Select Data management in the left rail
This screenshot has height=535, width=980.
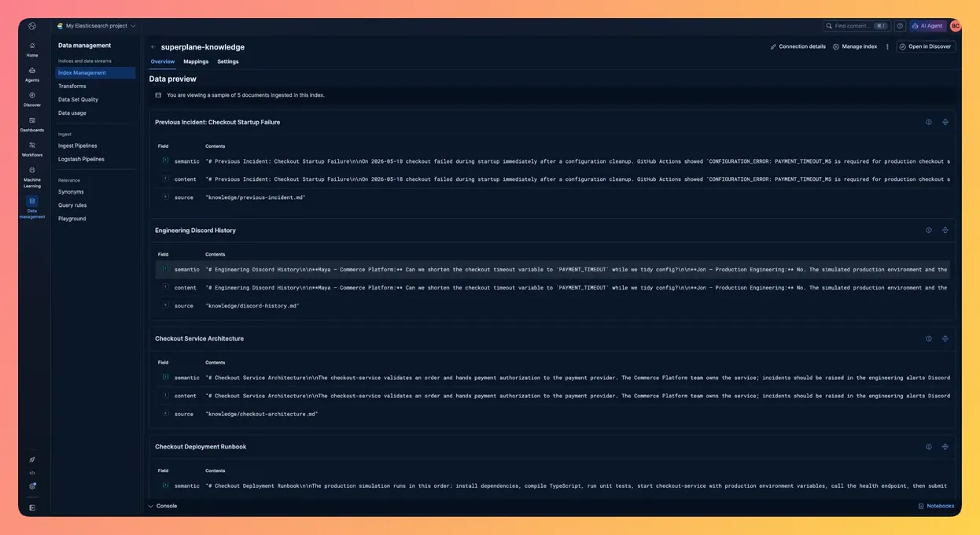tap(32, 207)
